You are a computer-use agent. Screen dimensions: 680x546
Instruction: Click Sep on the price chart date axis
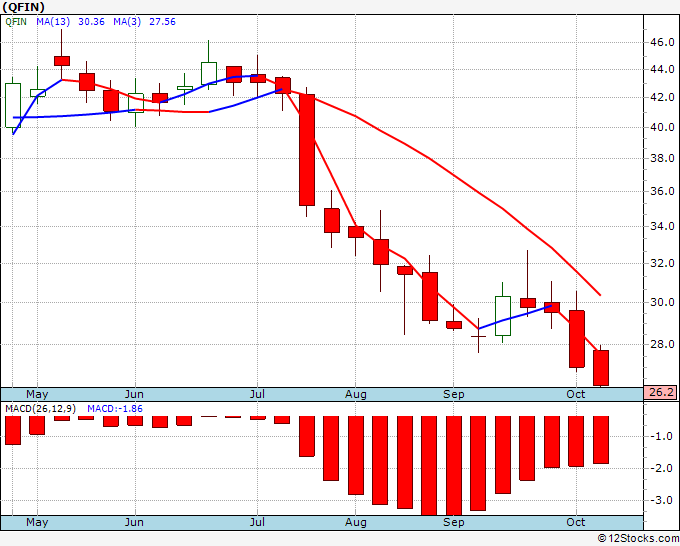[x=453, y=394]
